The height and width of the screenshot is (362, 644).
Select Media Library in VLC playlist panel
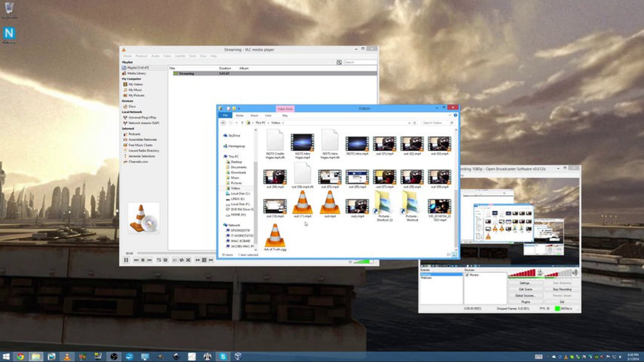tap(134, 73)
